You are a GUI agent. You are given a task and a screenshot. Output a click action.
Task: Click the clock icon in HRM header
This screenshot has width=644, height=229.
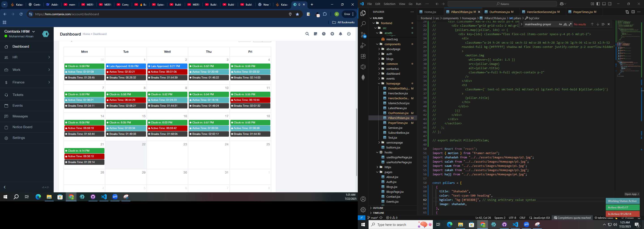(324, 34)
